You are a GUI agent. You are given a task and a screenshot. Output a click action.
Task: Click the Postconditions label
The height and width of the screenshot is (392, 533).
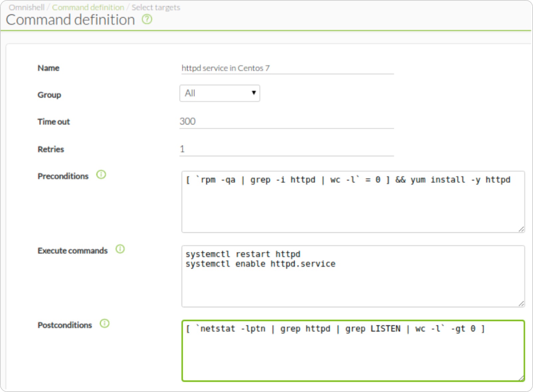pos(64,325)
